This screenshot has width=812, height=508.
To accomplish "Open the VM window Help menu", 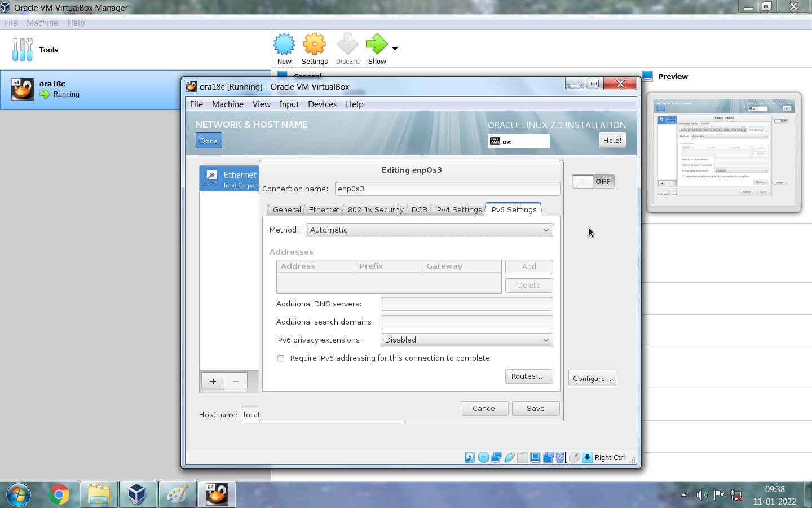I will (354, 104).
